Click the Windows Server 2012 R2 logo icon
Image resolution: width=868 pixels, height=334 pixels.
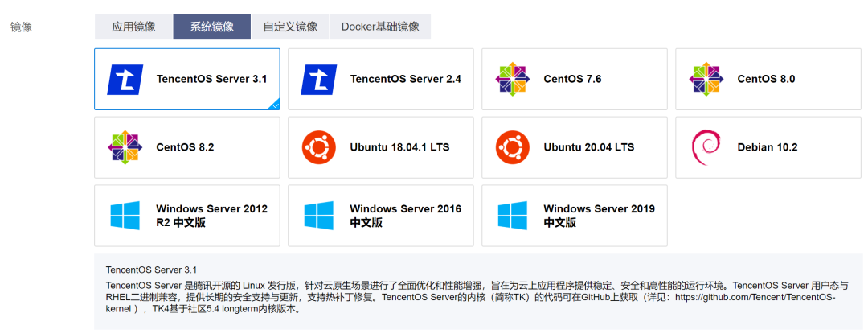[125, 216]
